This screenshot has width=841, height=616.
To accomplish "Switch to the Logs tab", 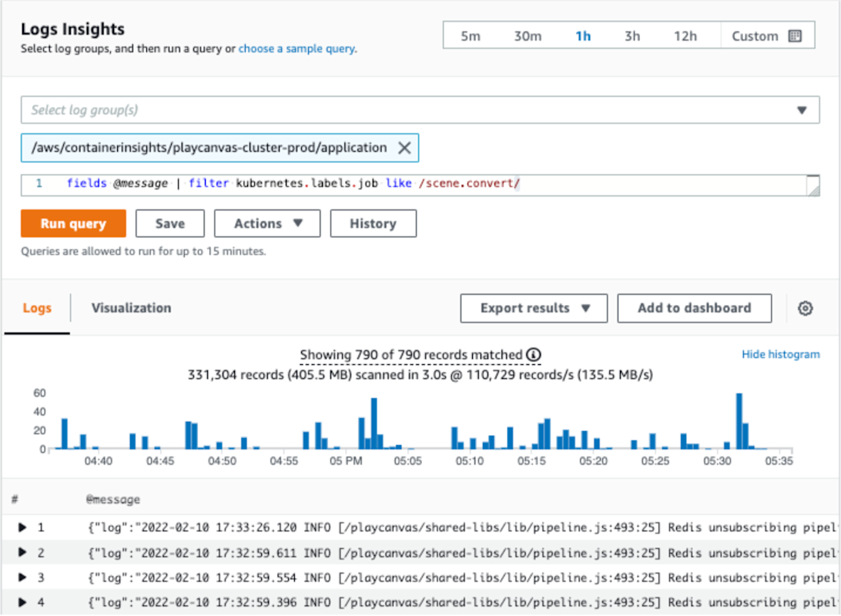I will pyautogui.click(x=37, y=308).
